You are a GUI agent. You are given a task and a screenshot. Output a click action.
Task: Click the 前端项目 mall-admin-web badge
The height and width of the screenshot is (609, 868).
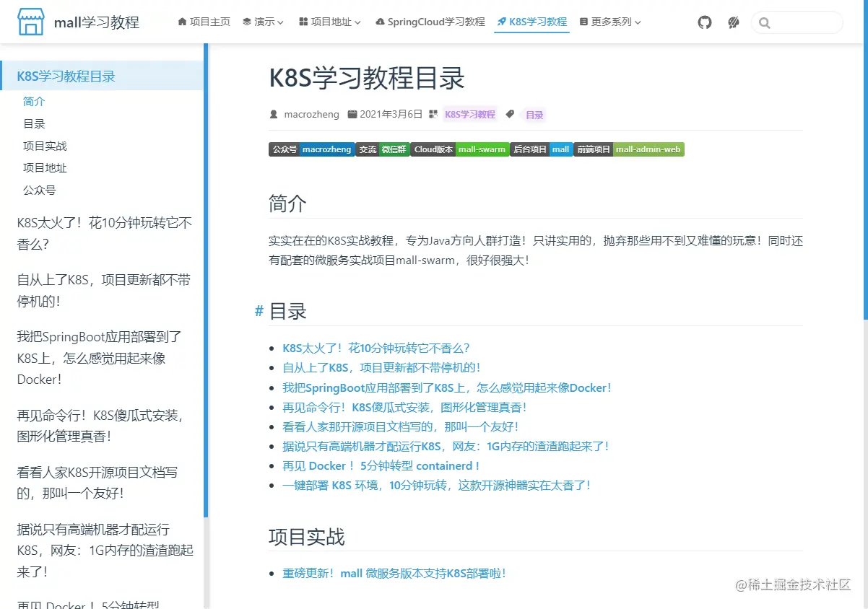(x=629, y=149)
